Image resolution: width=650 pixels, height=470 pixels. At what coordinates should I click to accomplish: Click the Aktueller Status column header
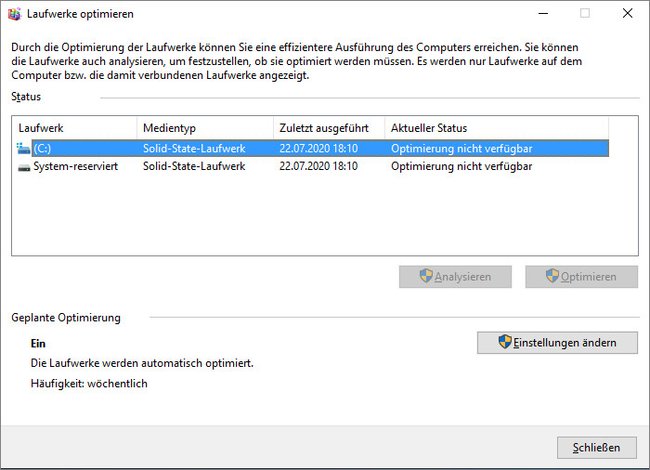point(497,128)
